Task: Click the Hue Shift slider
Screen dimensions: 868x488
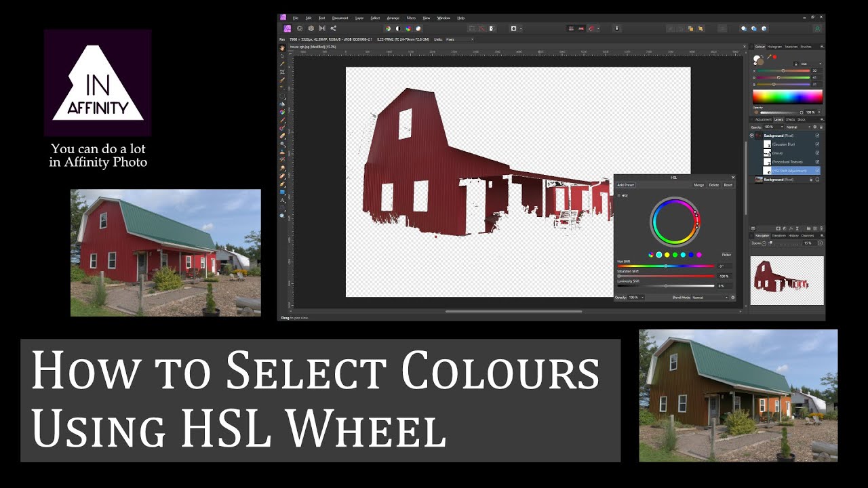Action: (x=666, y=266)
